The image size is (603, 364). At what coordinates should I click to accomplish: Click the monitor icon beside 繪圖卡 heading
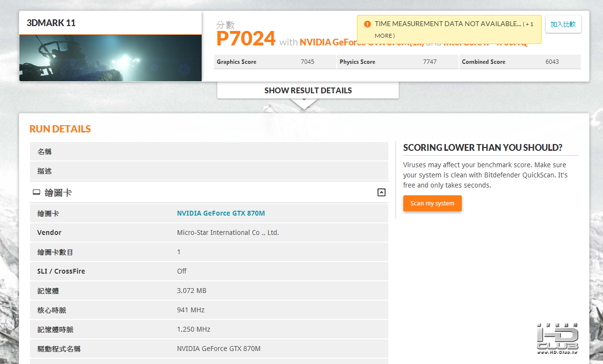tap(36, 192)
